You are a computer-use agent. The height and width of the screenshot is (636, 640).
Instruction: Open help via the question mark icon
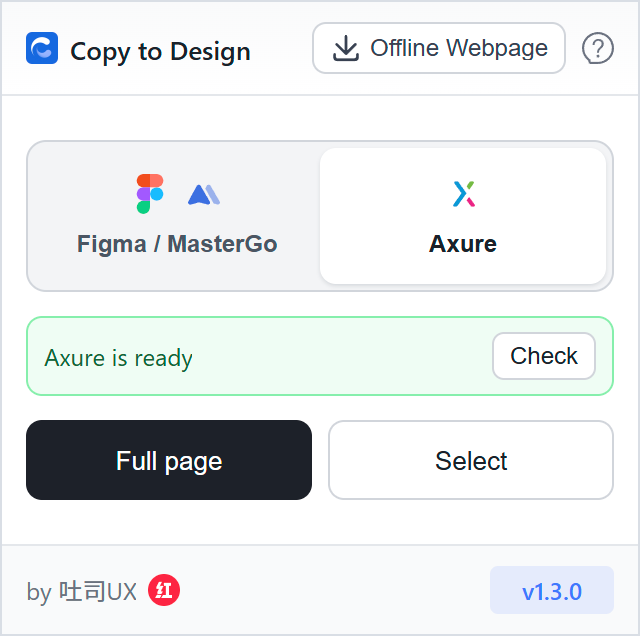[x=597, y=48]
